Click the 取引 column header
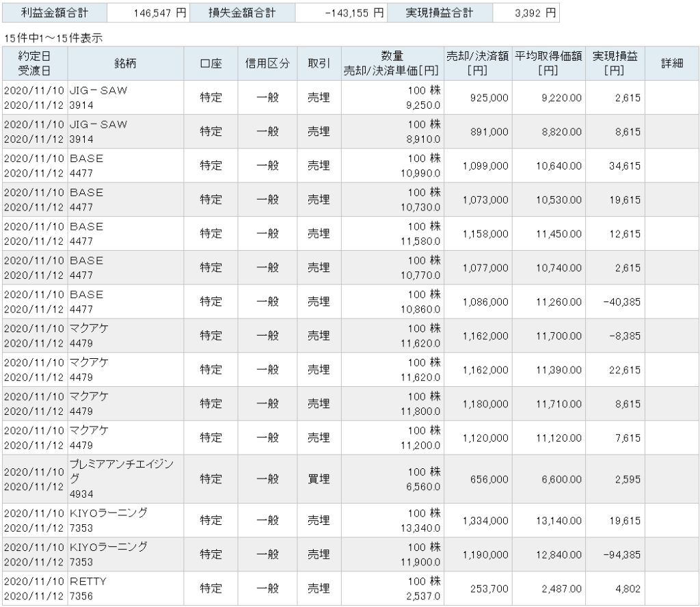Screen dimensions: 700x607 pos(319,64)
